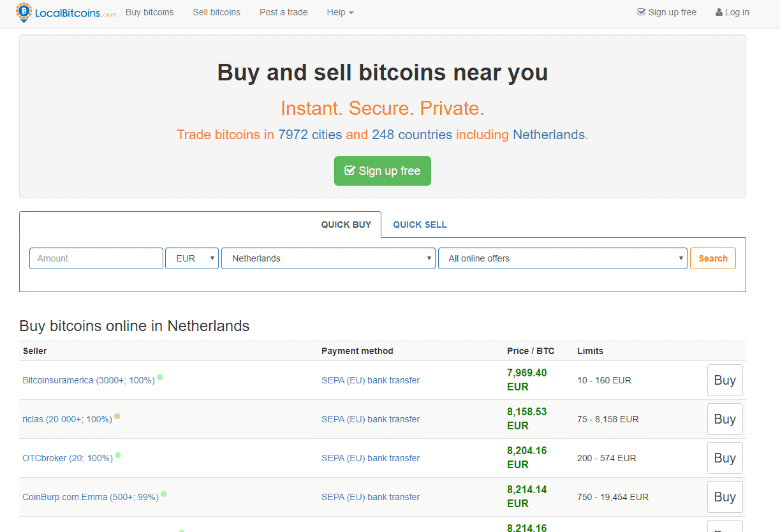Click the Seller column header
780x532 pixels.
(35, 351)
